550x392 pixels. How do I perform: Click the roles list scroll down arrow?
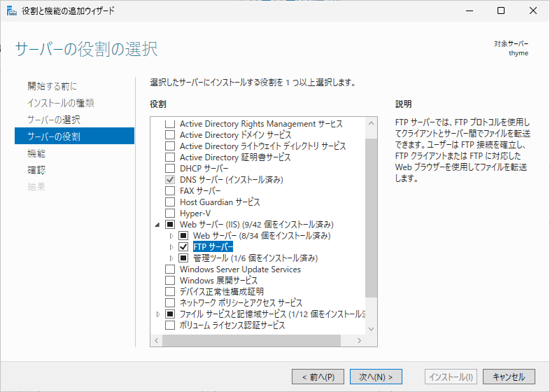click(x=371, y=329)
